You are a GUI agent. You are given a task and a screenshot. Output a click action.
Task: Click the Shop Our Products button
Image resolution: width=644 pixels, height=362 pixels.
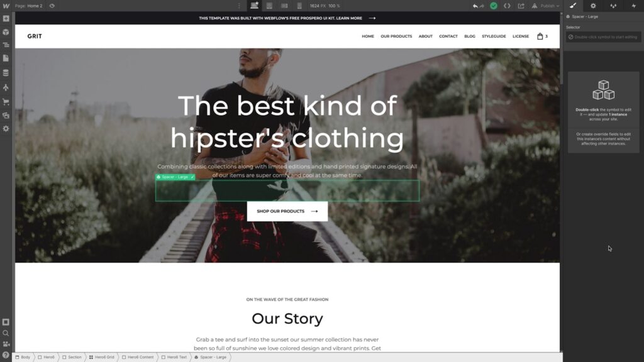287,211
